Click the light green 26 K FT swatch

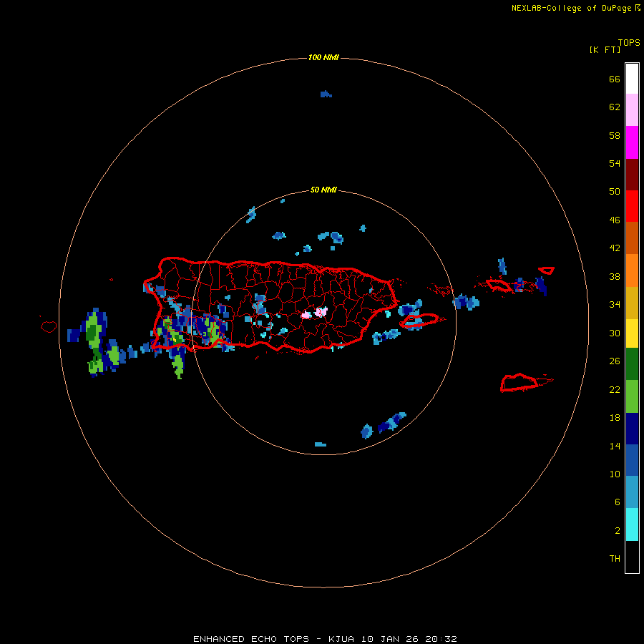coord(632,396)
